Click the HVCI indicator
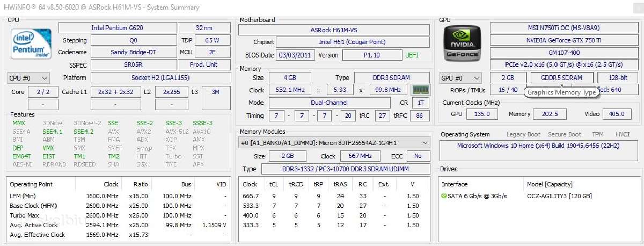This screenshot has width=644, height=246. click(x=622, y=134)
